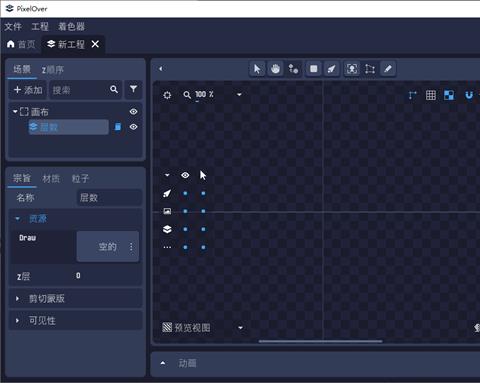Click the 空的 empty resource button
This screenshot has width=480, height=383.
[x=108, y=247]
